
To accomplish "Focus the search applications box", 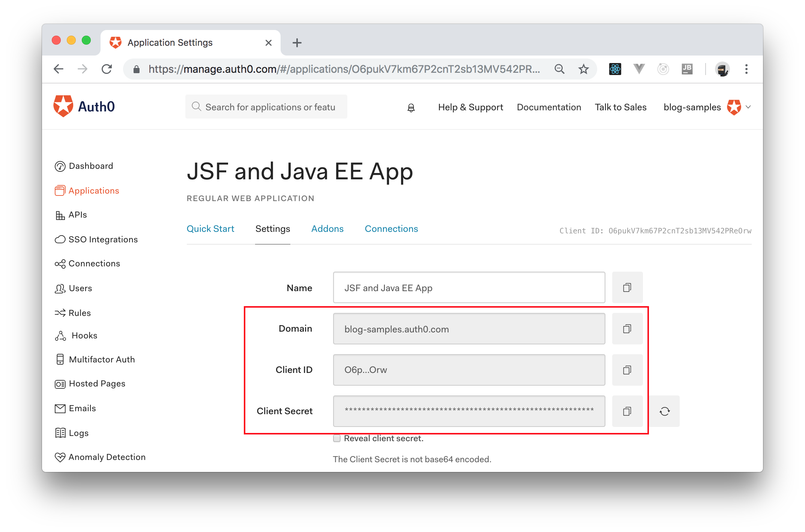I will 269,107.
